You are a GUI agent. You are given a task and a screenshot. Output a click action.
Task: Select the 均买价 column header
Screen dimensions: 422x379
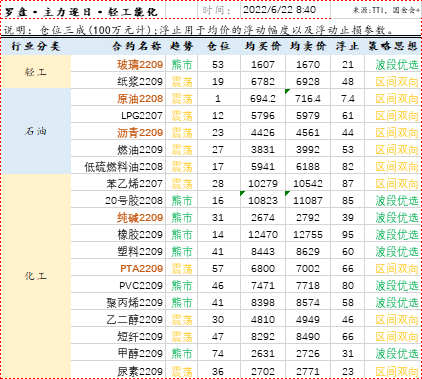point(263,46)
